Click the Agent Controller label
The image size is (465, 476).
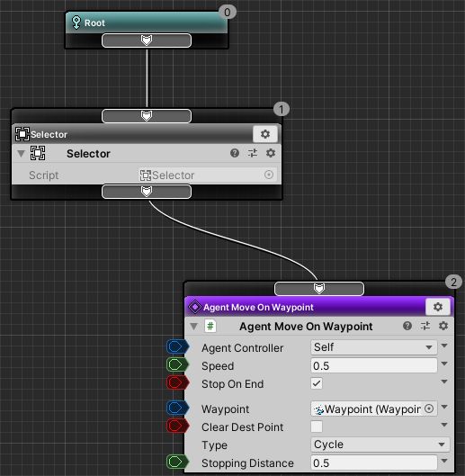coord(242,348)
